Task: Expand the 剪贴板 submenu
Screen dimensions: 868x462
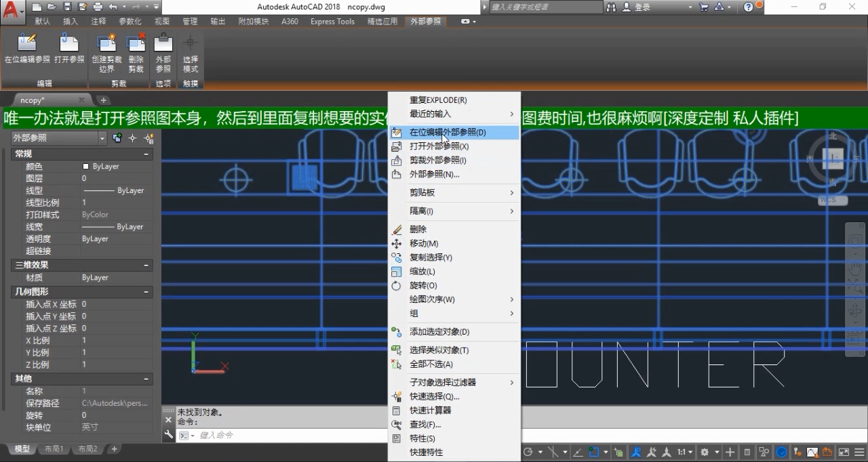Action: [x=454, y=192]
